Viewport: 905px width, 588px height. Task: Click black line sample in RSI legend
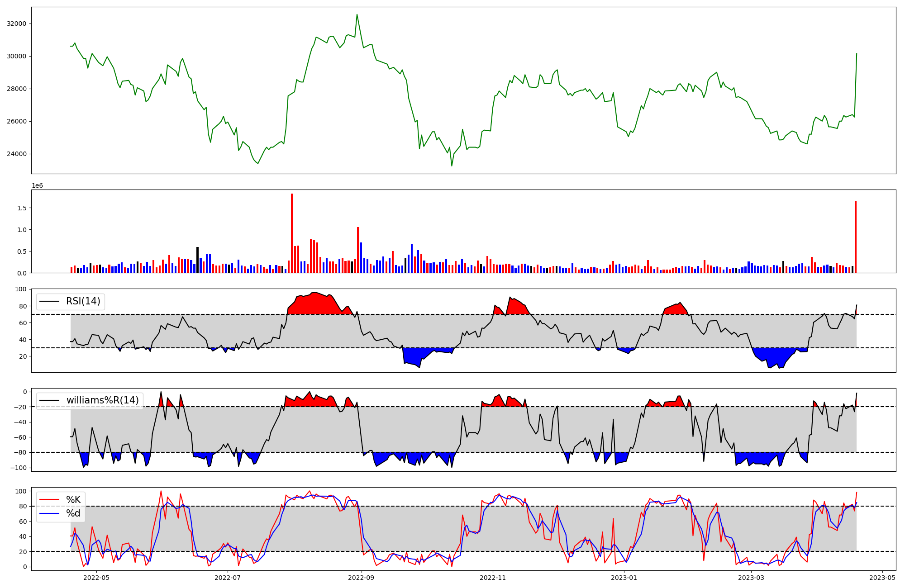(x=49, y=301)
